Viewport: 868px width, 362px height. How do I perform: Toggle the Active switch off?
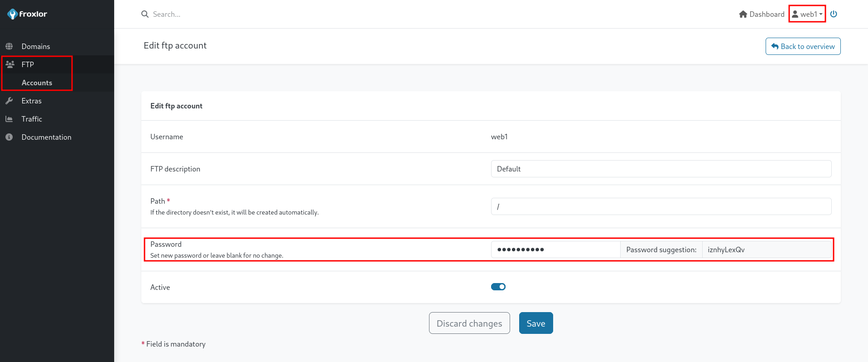pyautogui.click(x=498, y=287)
